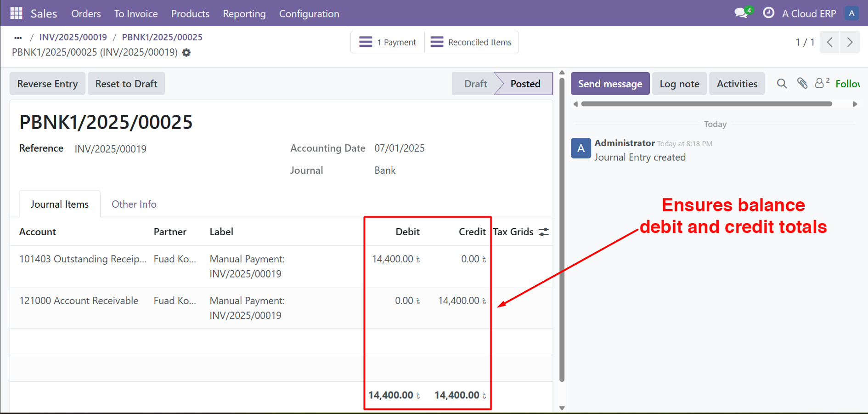Click the Reverse Entry button

47,84
